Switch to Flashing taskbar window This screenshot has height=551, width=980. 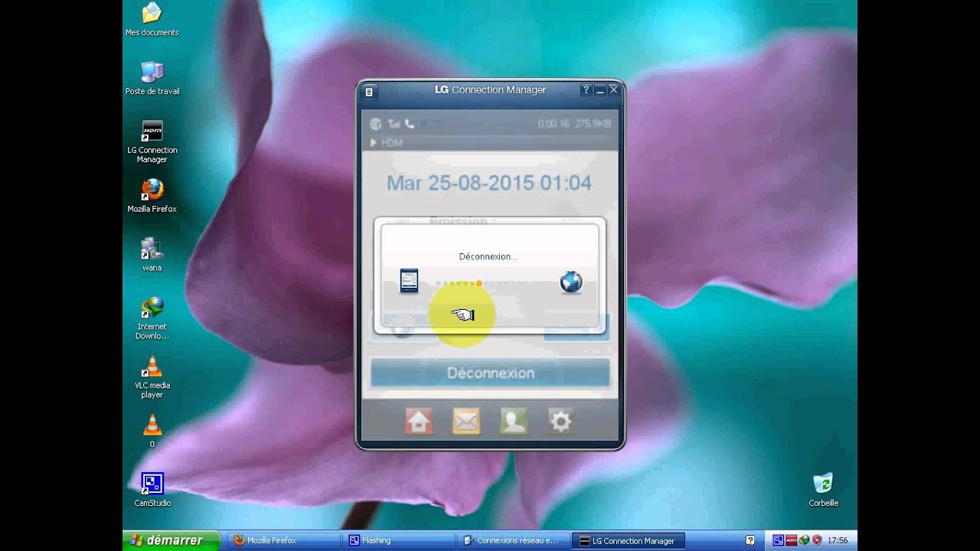pos(398,540)
